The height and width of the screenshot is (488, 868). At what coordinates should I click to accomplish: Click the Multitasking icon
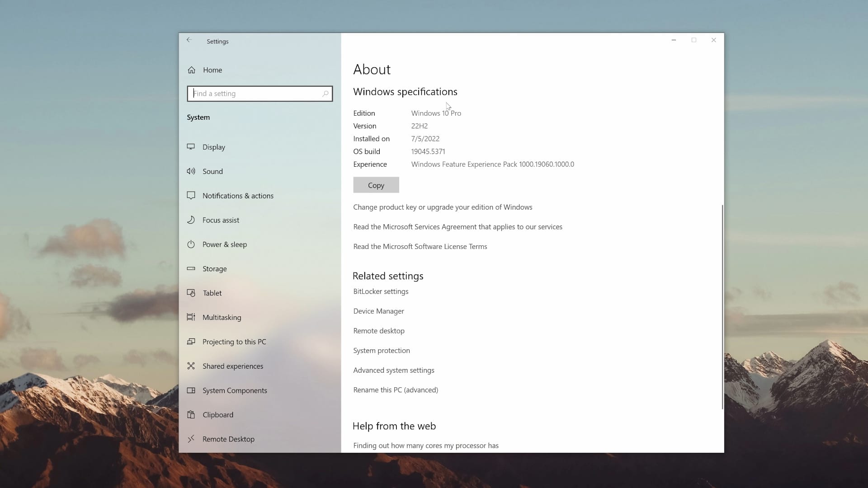(191, 317)
